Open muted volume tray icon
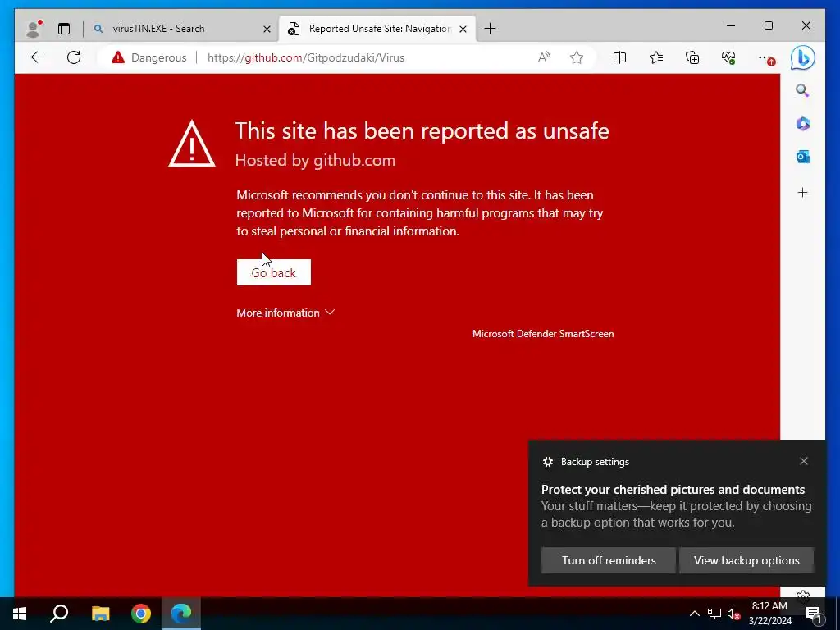Viewport: 840px width, 630px height. (x=733, y=614)
